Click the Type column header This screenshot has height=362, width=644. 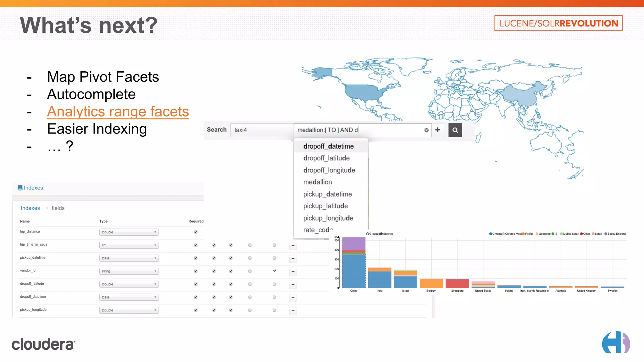pos(103,221)
